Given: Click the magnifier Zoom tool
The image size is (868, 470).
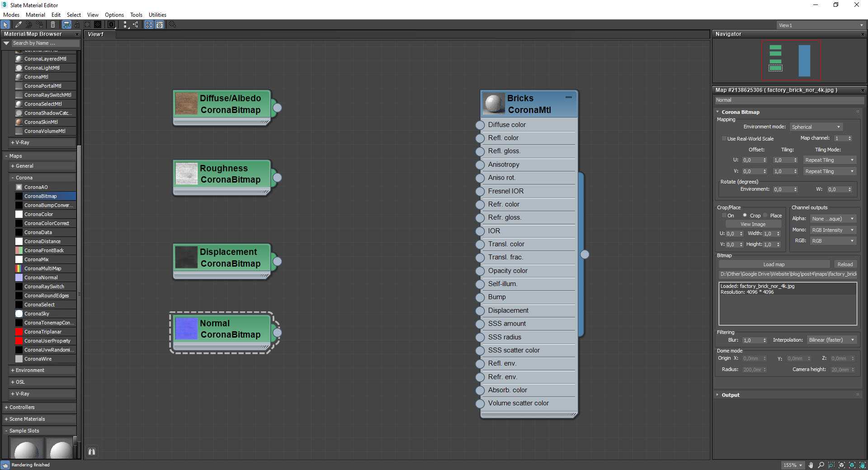Looking at the screenshot, I should [821, 465].
